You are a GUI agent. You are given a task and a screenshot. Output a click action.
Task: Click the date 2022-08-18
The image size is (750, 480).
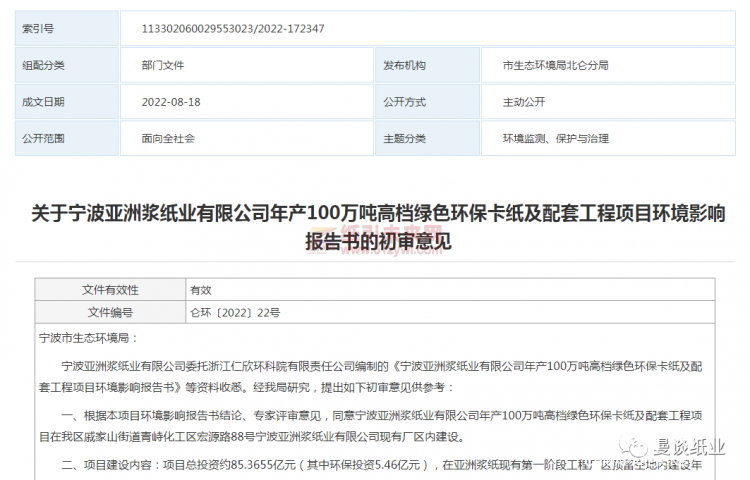coord(171,102)
